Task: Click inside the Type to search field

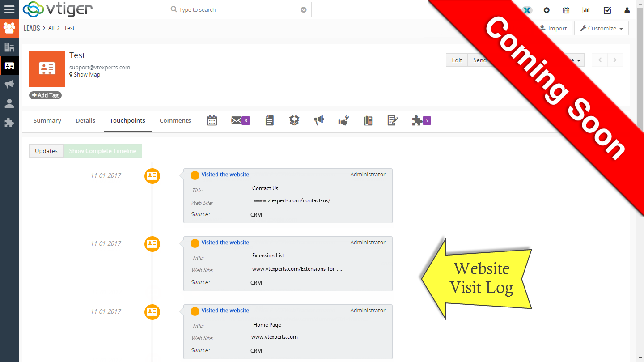Action: pyautogui.click(x=238, y=10)
